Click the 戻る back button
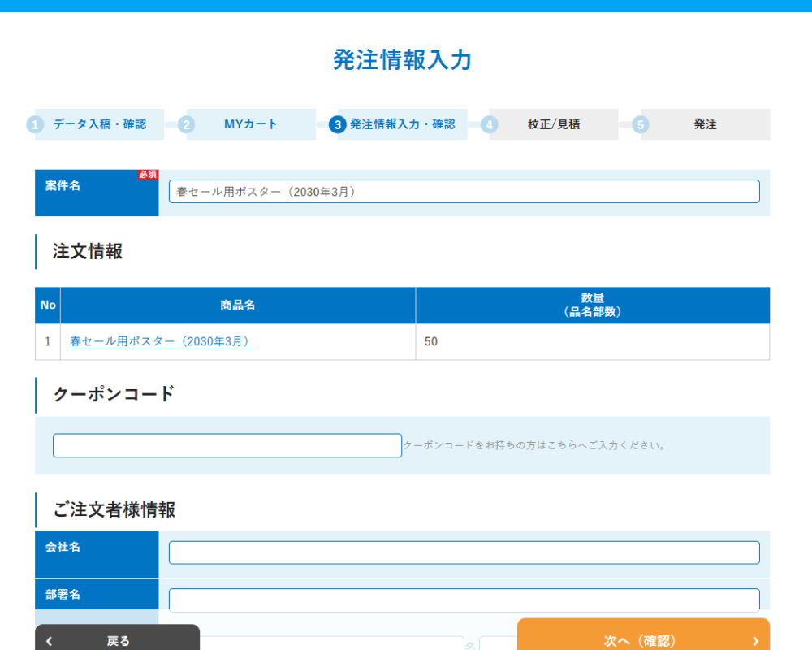Image resolution: width=812 pixels, height=650 pixels. [117, 639]
